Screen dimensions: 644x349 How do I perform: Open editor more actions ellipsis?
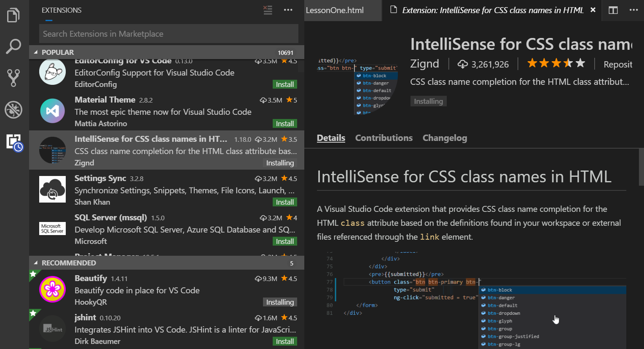coord(634,10)
